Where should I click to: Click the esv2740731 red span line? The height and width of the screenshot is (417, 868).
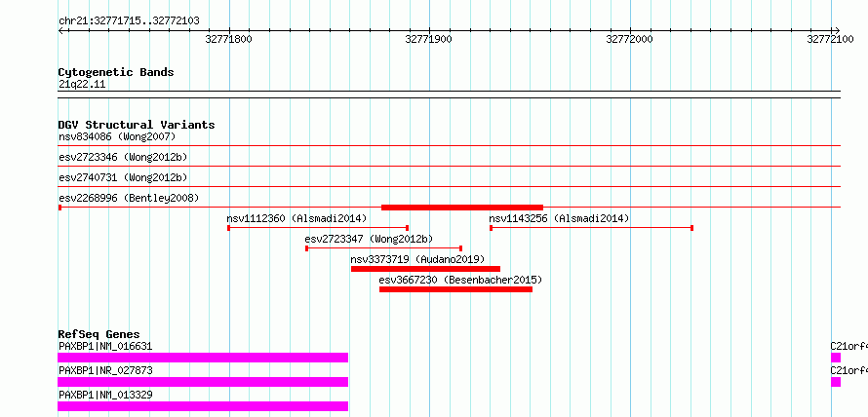[x=449, y=187]
